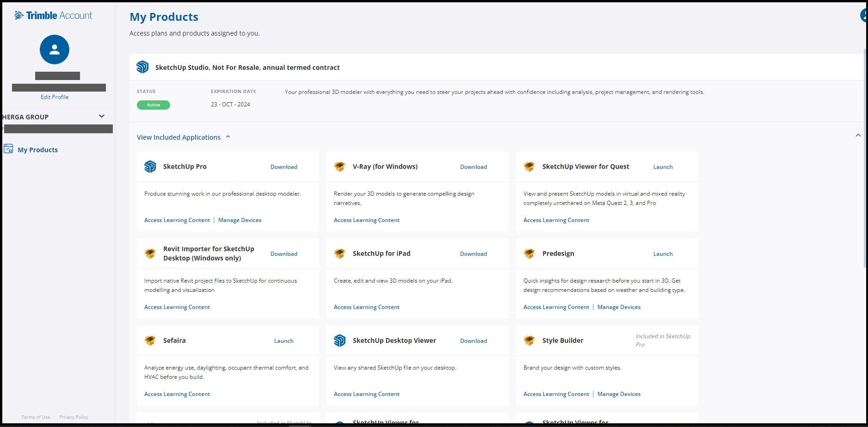Click the SketchUp Desktop Viewer logo icon
The height and width of the screenshot is (427, 868).
[339, 340]
